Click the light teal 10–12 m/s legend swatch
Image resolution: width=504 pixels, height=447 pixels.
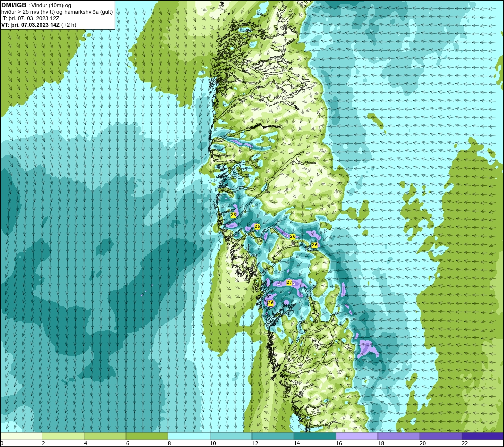point(231,436)
